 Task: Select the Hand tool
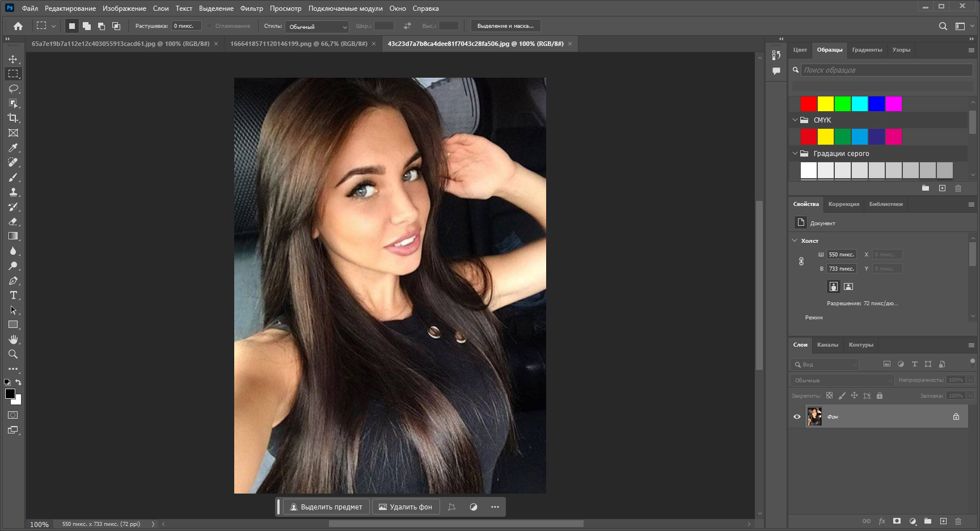click(13, 339)
